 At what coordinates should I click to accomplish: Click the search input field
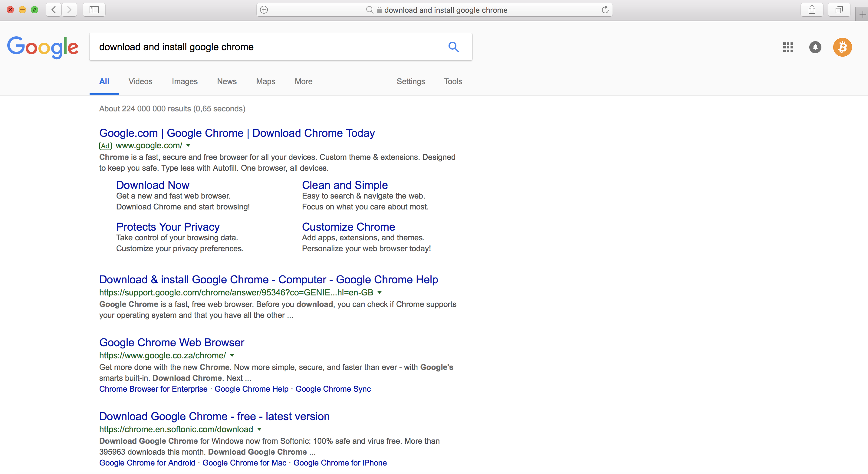(281, 47)
